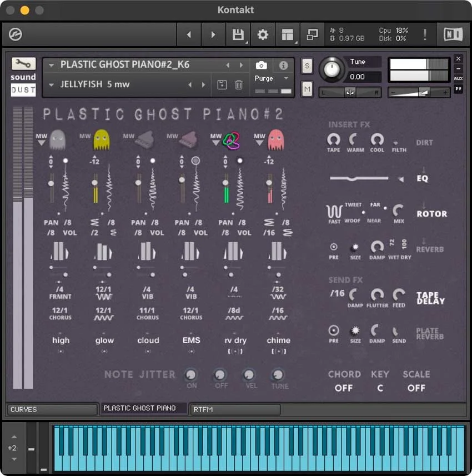Viewport: 472px width, 476px height.
Task: Click the pan L-R slider
Action: (350, 92)
